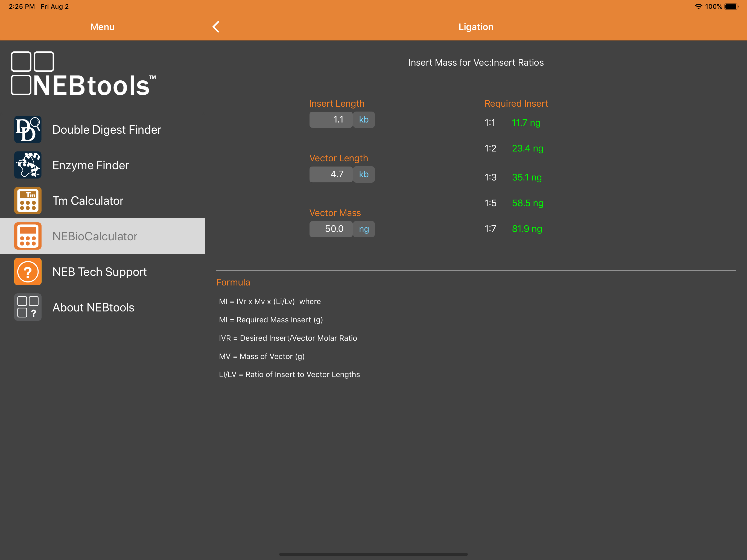Tap the Insert Length label
The image size is (747, 560).
[337, 103]
